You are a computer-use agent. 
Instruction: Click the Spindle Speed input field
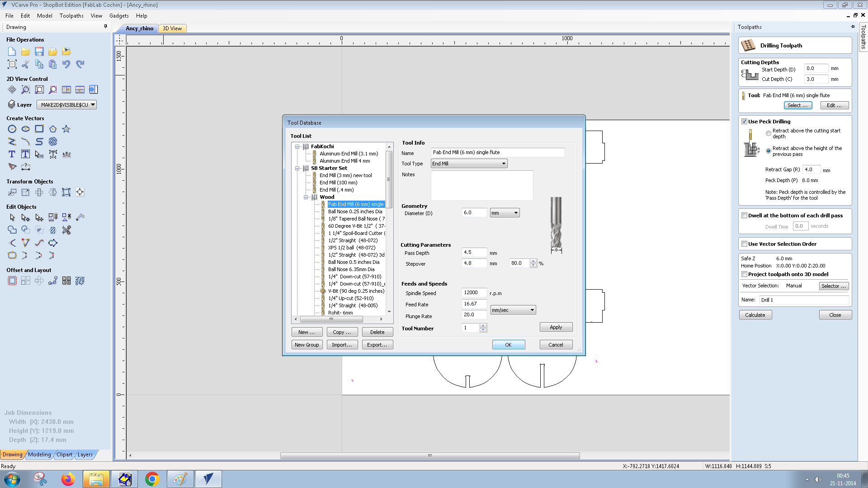tap(474, 293)
